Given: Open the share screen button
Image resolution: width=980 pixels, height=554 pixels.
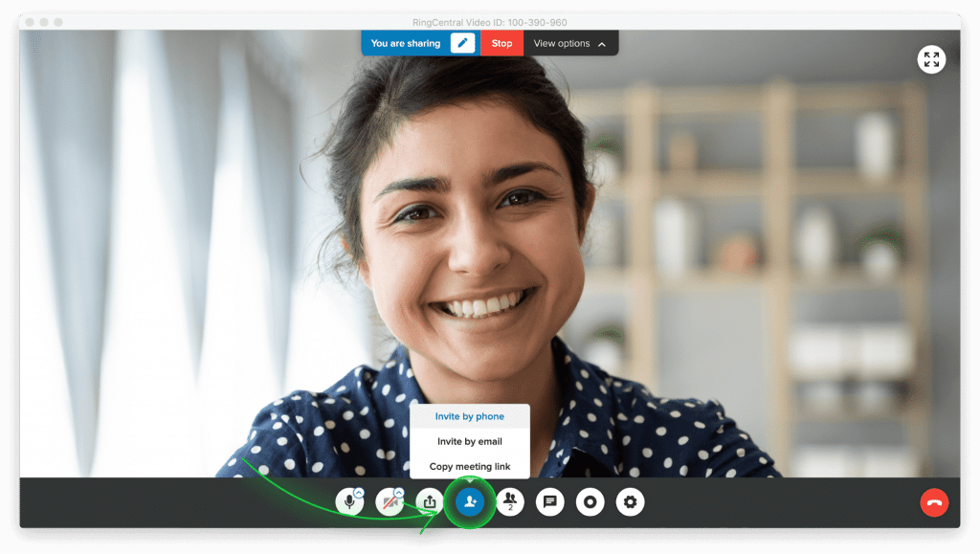Looking at the screenshot, I should (x=430, y=501).
